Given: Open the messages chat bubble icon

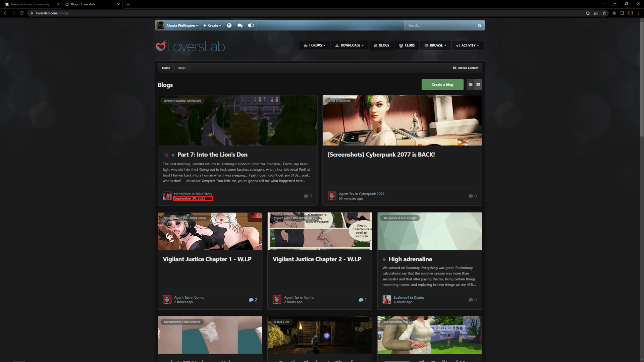Looking at the screenshot, I should pos(240,25).
